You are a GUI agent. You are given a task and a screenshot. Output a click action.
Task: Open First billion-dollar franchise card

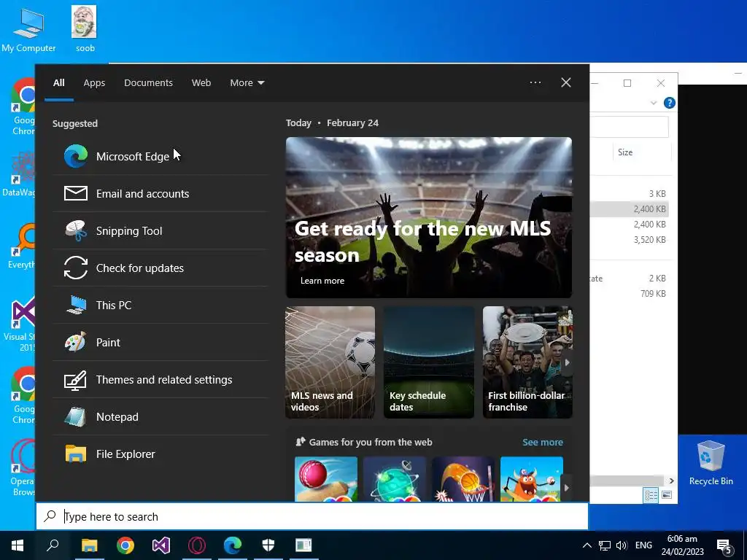click(x=527, y=362)
